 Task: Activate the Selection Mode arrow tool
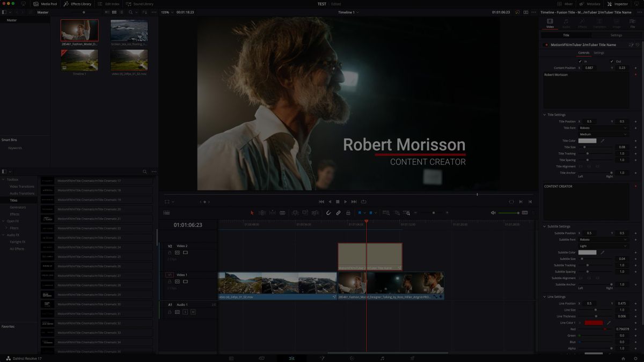tap(252, 212)
